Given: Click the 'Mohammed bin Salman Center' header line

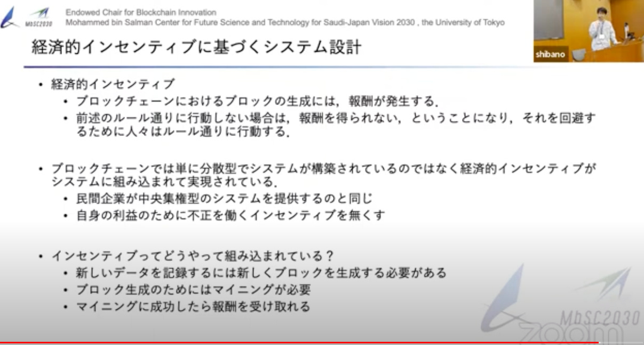Looking at the screenshot, I should click(x=285, y=23).
